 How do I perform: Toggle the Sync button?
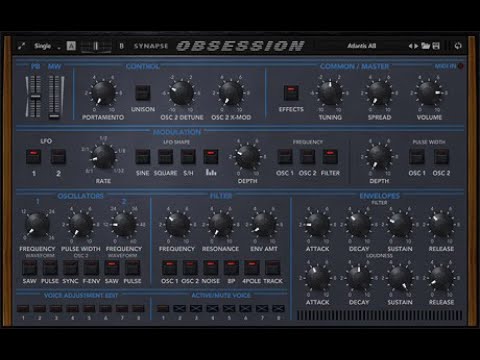pos(71,268)
